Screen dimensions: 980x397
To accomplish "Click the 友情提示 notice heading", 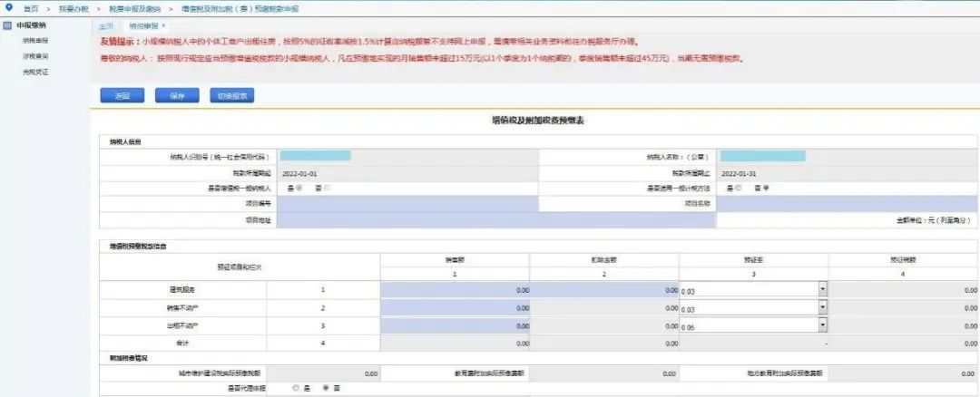I will point(120,42).
